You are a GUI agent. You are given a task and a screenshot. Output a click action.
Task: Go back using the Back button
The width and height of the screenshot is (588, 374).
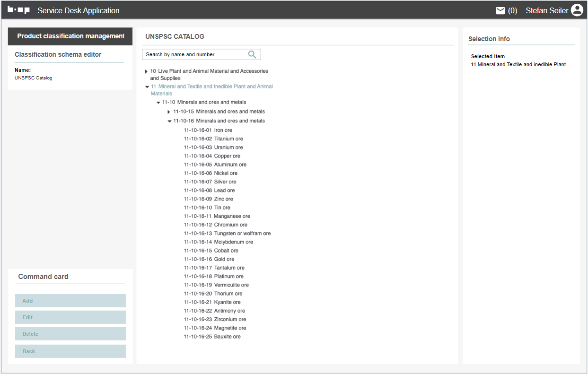(x=70, y=351)
